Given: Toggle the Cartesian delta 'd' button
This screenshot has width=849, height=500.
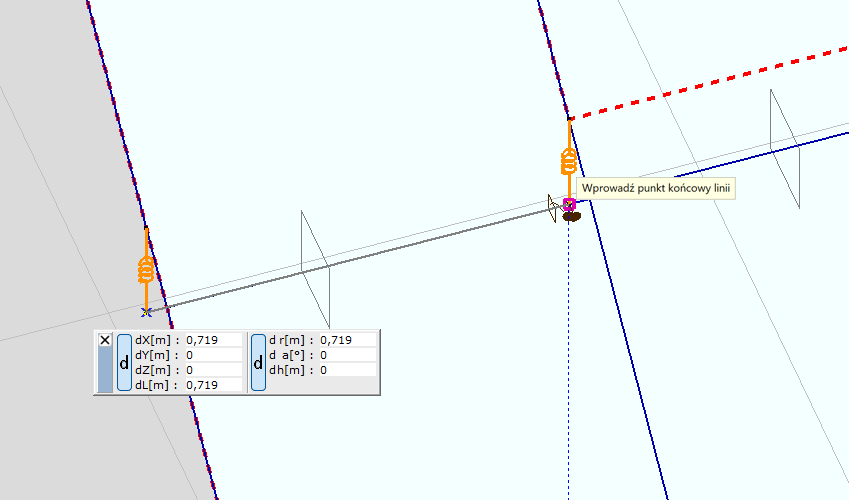Looking at the screenshot, I should click(x=125, y=362).
